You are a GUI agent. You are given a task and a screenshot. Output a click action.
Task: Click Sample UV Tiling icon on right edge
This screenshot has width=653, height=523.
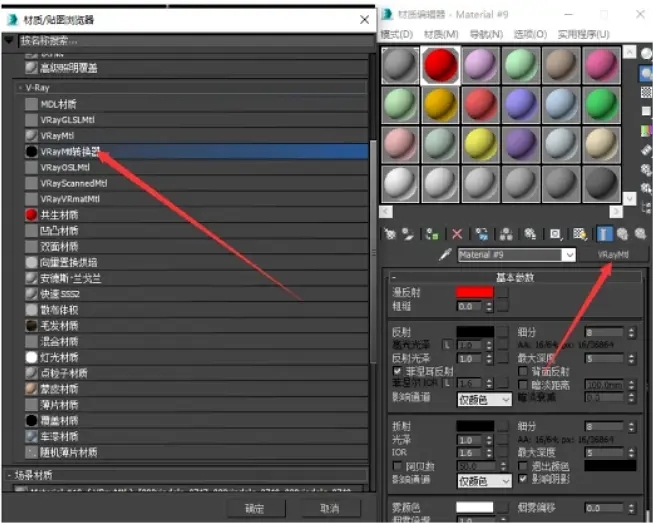click(x=646, y=111)
